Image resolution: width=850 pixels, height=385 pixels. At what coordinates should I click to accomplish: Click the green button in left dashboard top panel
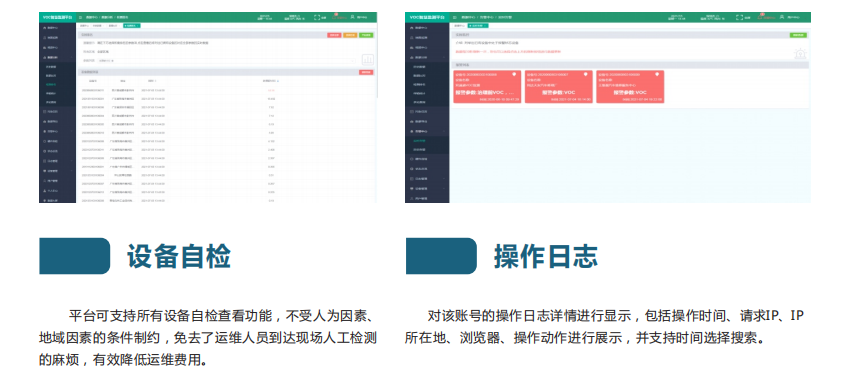pyautogui.click(x=366, y=35)
